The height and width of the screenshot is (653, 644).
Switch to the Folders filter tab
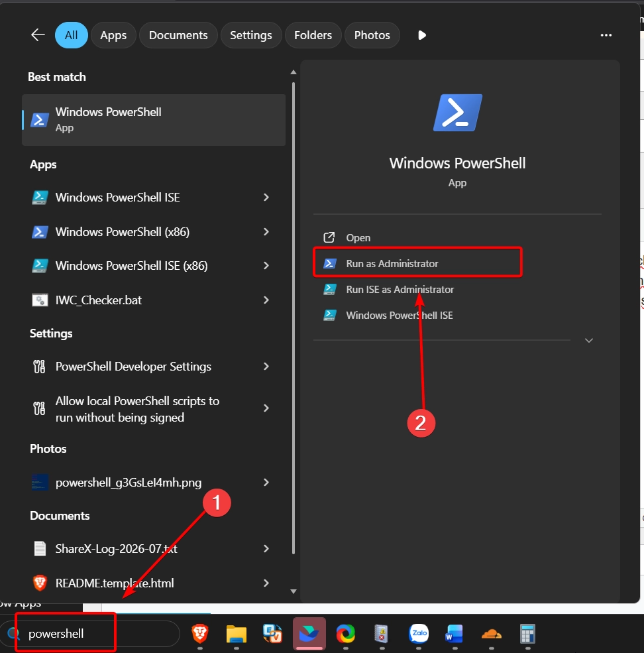pos(313,35)
